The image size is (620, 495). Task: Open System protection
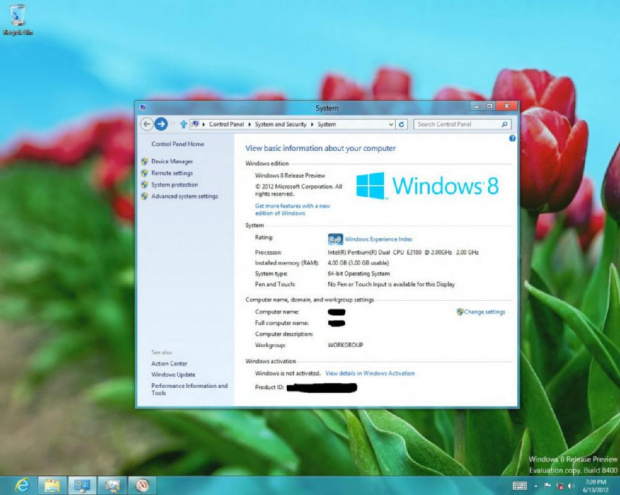[x=174, y=185]
